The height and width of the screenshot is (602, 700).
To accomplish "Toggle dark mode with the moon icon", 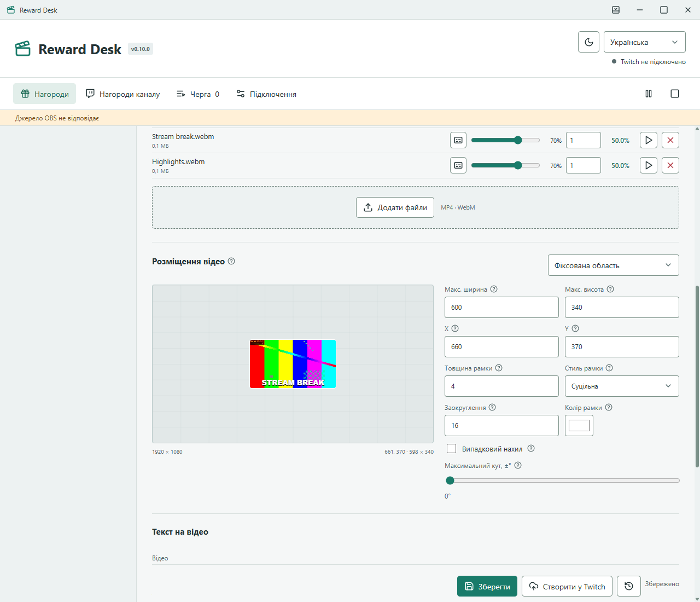I will tap(588, 42).
